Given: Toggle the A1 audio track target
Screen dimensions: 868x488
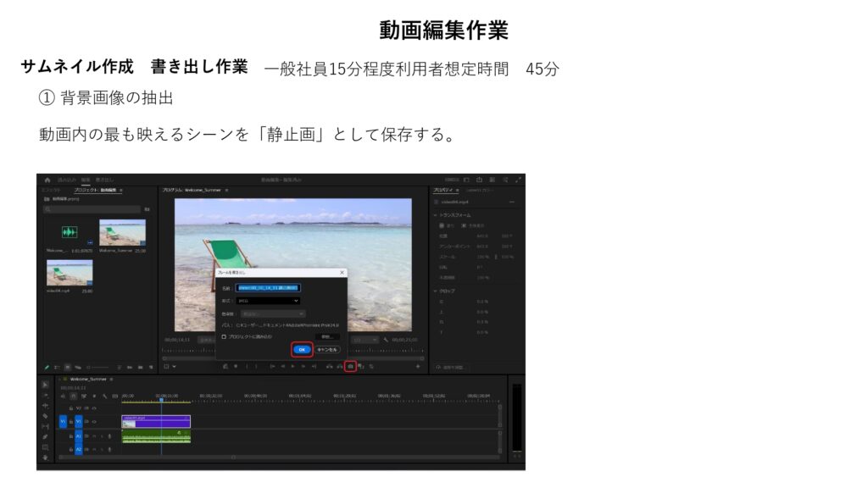Looking at the screenshot, I should click(x=79, y=436).
